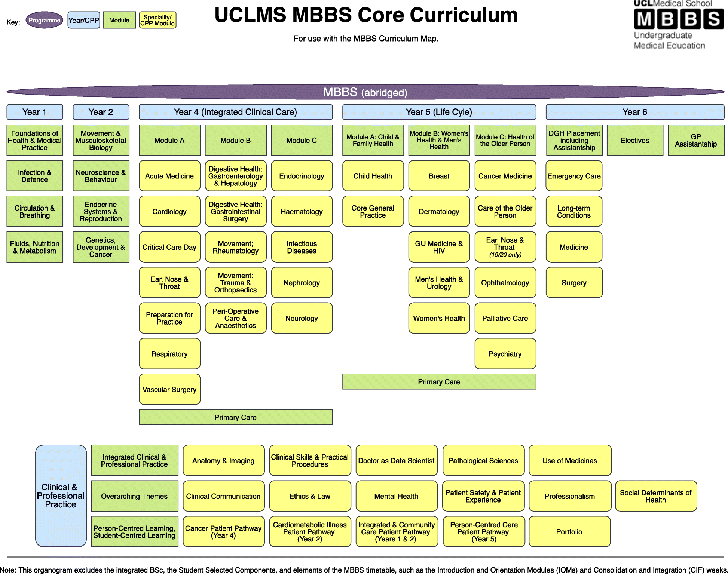Click Ethics & Law module box
This screenshot has width=728, height=574.
point(310,496)
